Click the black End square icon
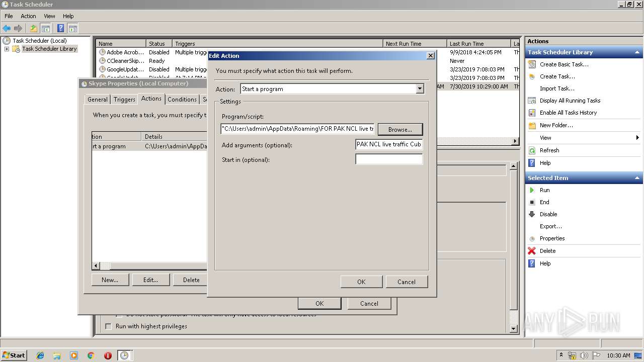The height and width of the screenshot is (362, 644). tap(532, 202)
